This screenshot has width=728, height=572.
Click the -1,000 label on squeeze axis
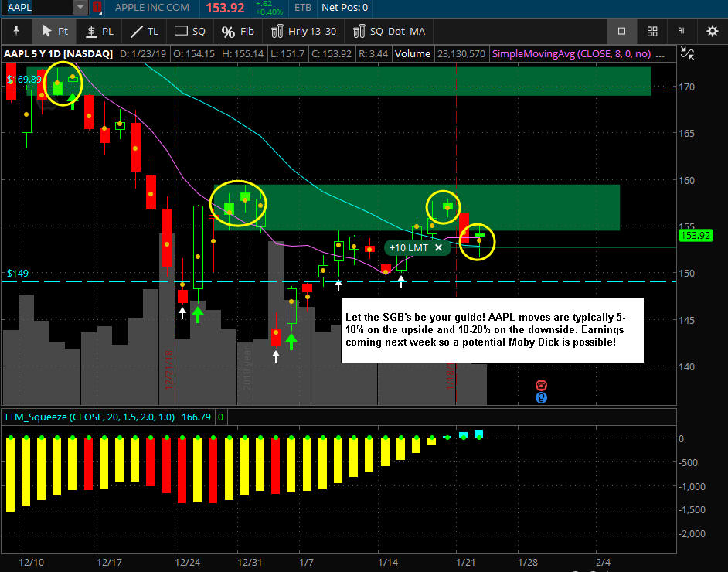pos(692,486)
